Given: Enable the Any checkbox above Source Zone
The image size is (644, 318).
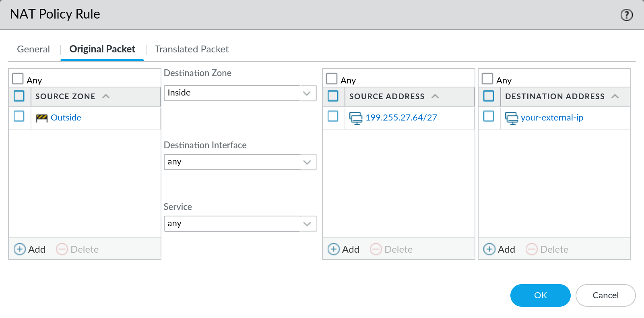Looking at the screenshot, I should click(18, 79).
